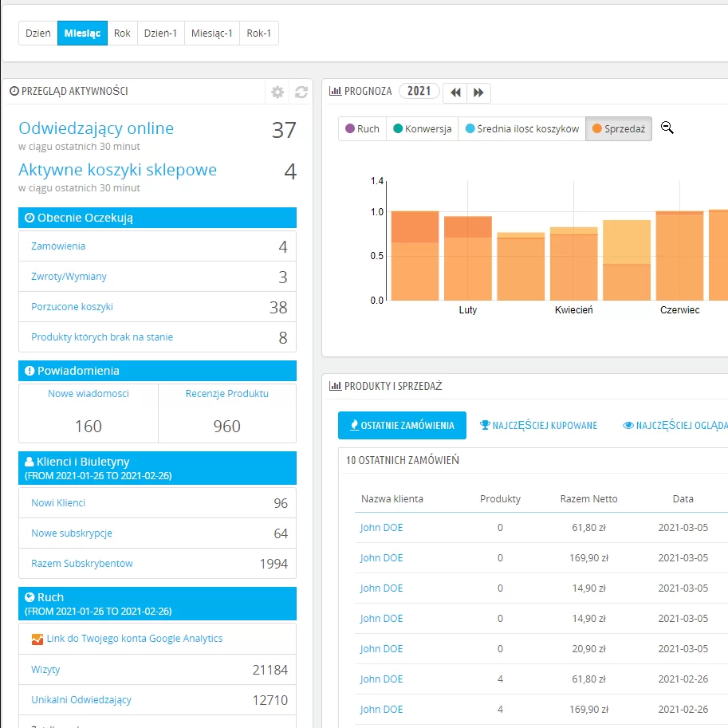Go to next forecast year
This screenshot has height=728, width=728.
(x=478, y=92)
